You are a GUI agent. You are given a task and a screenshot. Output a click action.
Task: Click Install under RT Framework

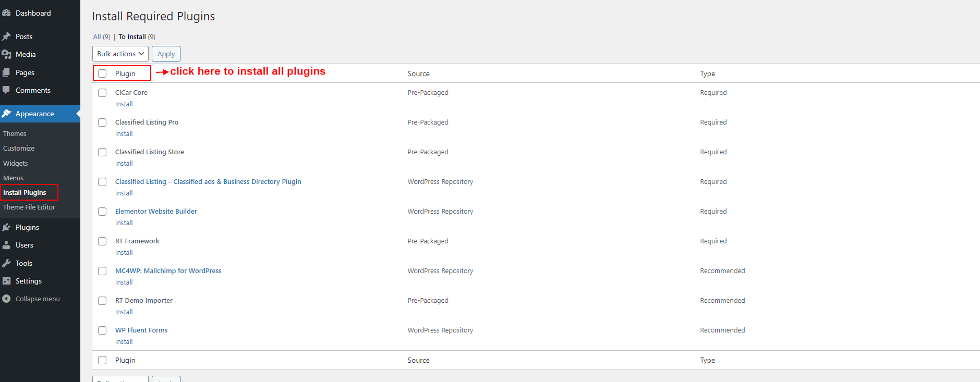(124, 253)
